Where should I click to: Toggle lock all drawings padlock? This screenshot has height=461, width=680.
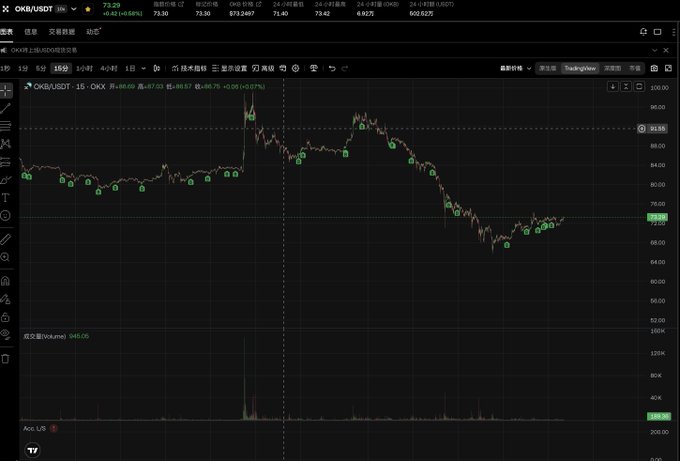click(6, 317)
